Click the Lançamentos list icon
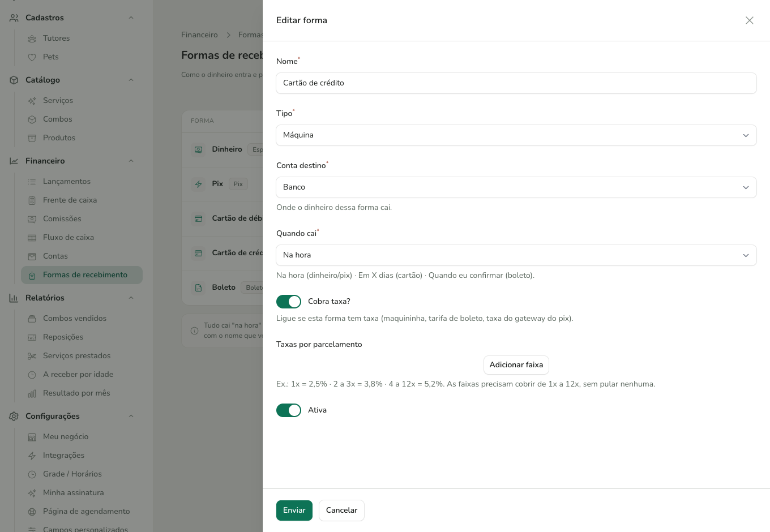770x532 pixels. 32,182
